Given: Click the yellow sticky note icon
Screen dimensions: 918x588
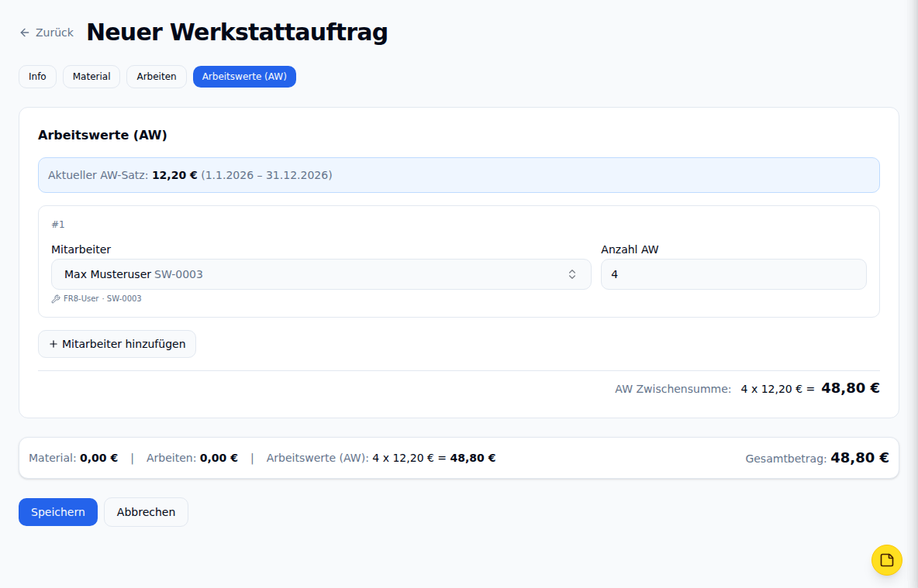Looking at the screenshot, I should click(x=886, y=560).
